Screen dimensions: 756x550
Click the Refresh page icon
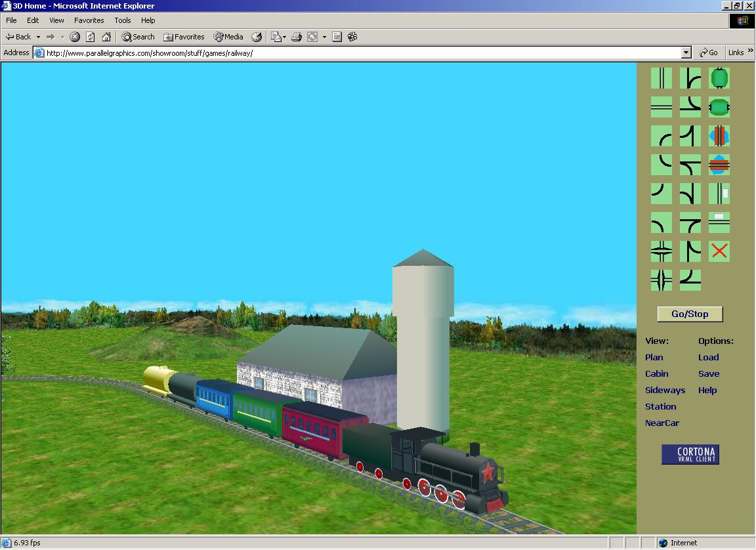click(90, 37)
